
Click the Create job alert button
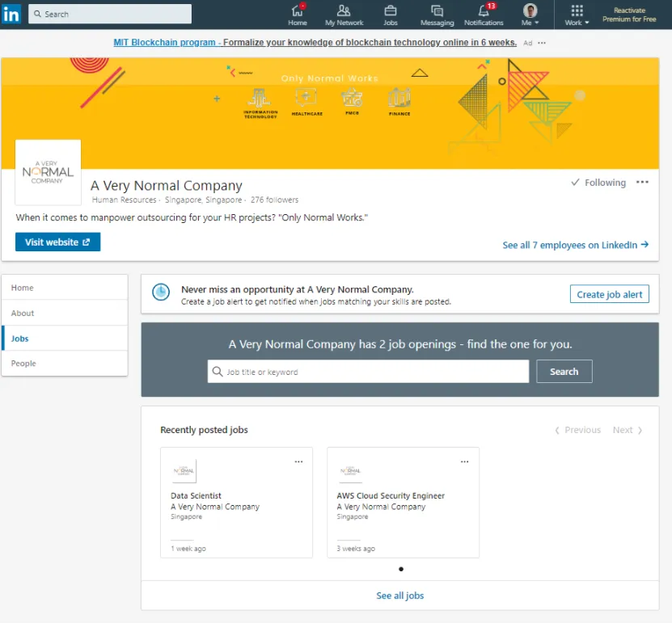point(609,294)
